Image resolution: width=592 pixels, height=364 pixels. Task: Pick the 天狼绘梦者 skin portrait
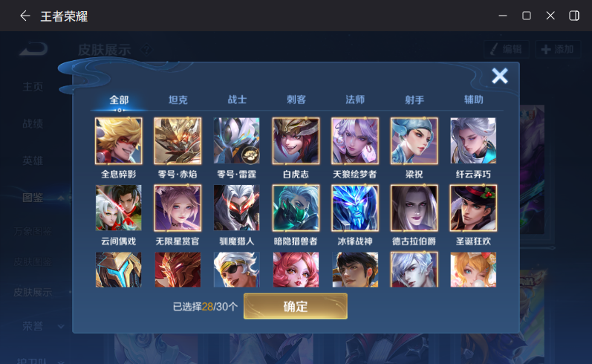355,141
